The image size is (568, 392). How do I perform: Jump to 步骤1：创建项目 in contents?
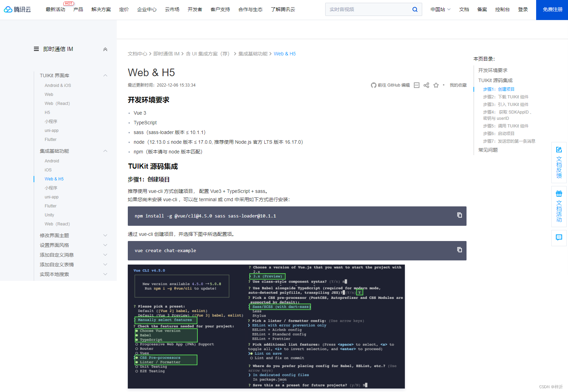499,89
